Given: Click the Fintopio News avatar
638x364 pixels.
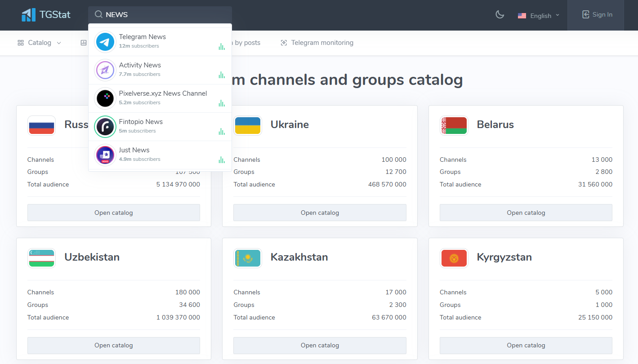Looking at the screenshot, I should tap(105, 127).
